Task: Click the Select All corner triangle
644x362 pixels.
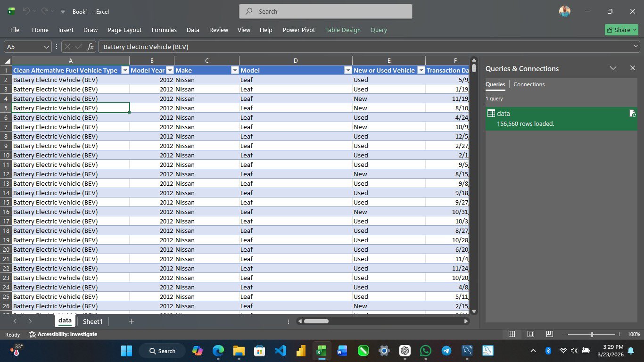Action: coord(8,61)
